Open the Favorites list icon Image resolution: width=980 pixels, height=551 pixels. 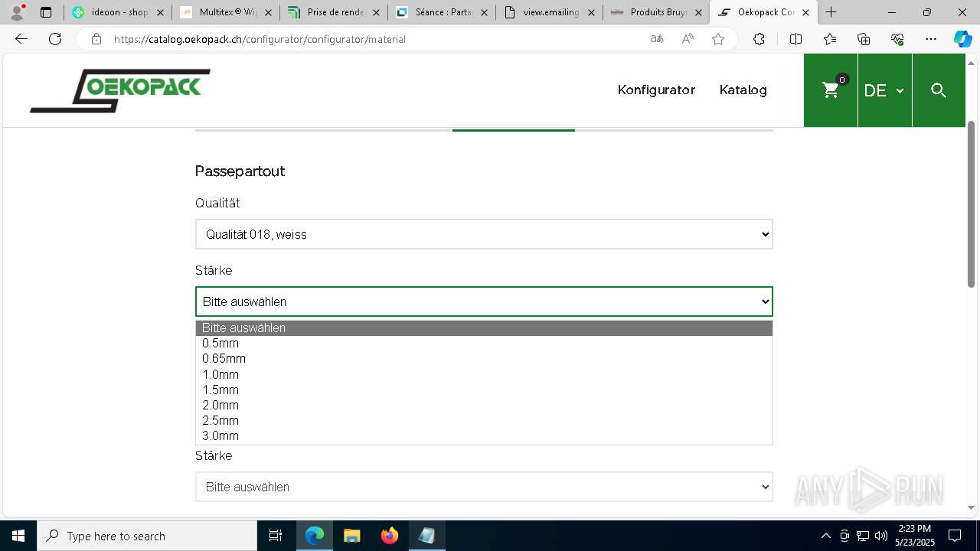pyautogui.click(x=830, y=39)
